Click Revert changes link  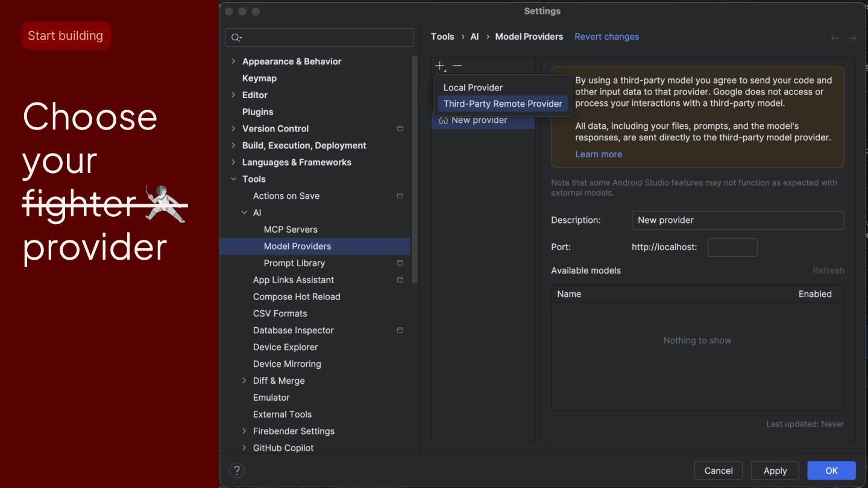pyautogui.click(x=606, y=37)
